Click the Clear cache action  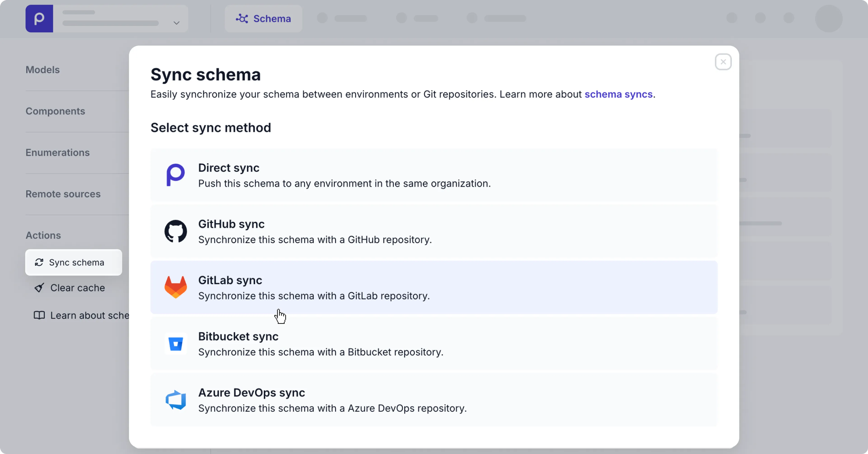pyautogui.click(x=77, y=288)
